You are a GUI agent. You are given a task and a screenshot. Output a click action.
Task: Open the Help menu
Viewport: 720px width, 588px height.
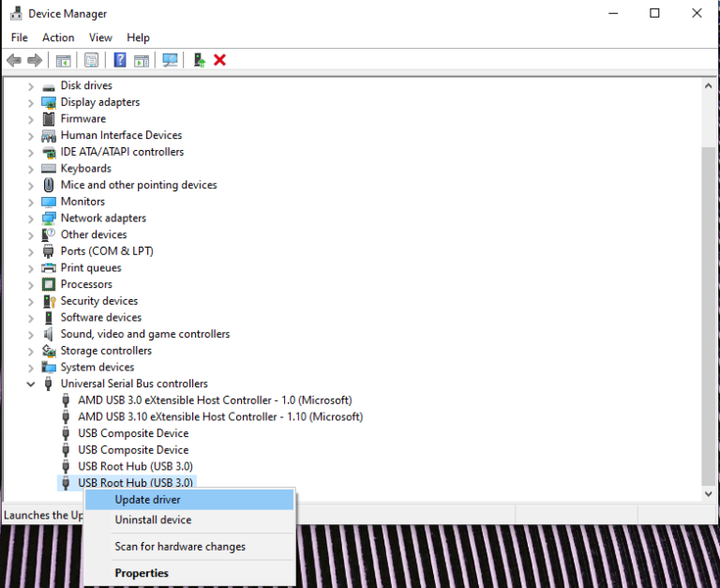point(138,38)
